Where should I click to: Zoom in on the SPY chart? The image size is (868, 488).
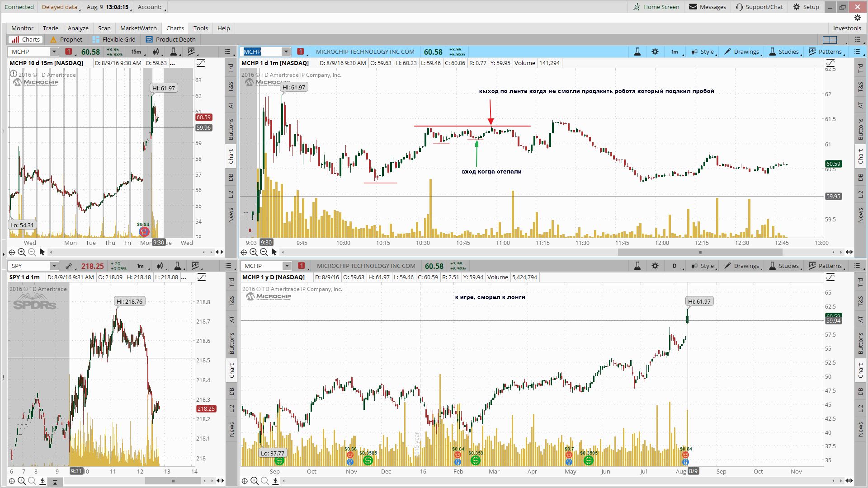coord(22,481)
